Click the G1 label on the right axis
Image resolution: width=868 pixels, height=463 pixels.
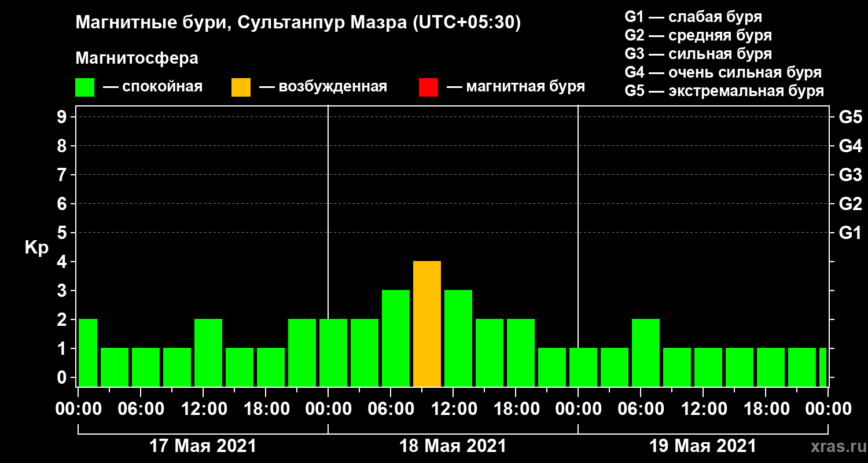[850, 233]
